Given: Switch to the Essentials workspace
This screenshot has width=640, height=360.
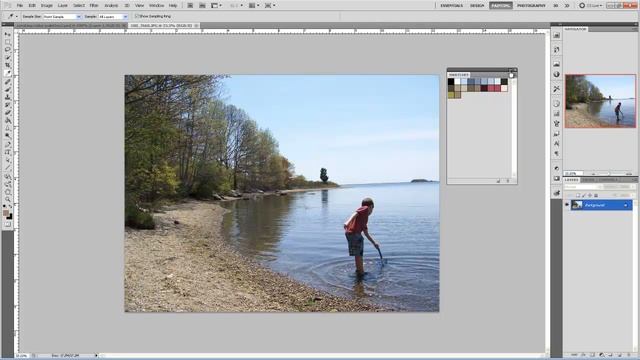Looking at the screenshot, I should 451,6.
